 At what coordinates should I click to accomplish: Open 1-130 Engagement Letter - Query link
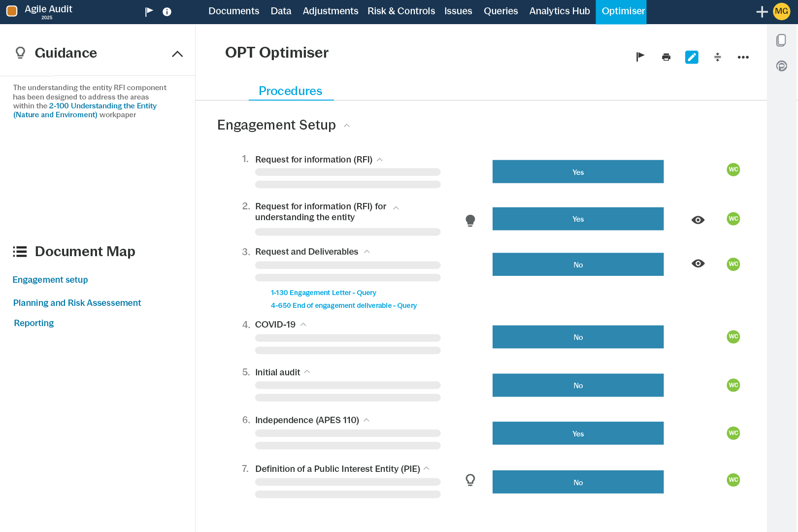pyautogui.click(x=323, y=293)
